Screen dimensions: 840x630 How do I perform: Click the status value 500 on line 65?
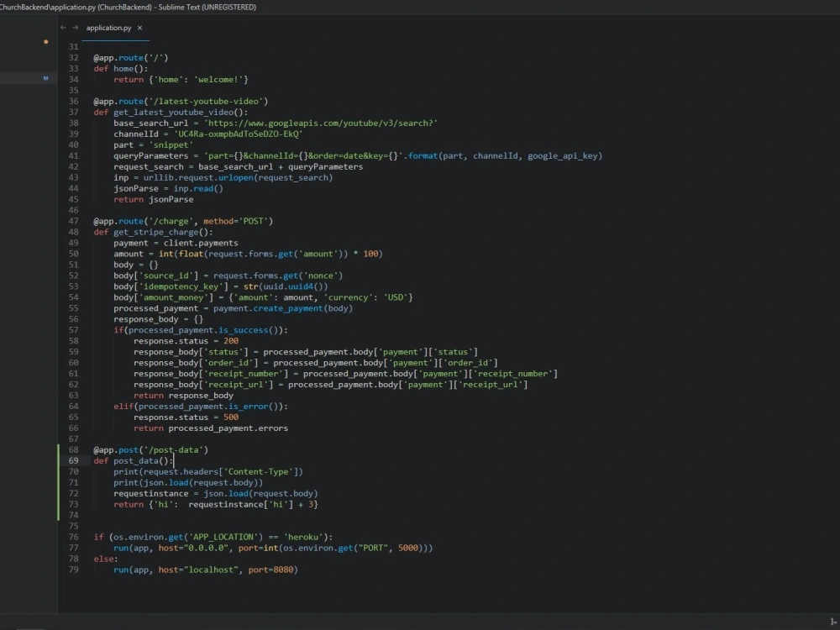pyautogui.click(x=231, y=417)
